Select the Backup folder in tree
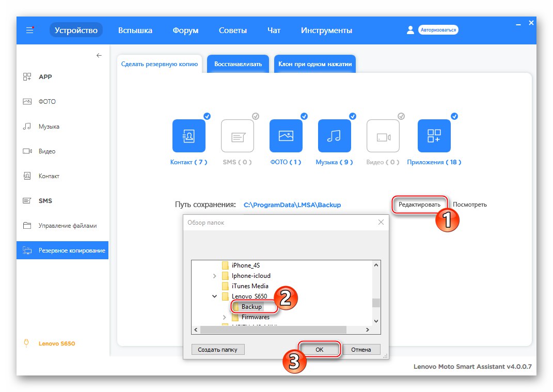553x392 pixels. click(x=251, y=307)
